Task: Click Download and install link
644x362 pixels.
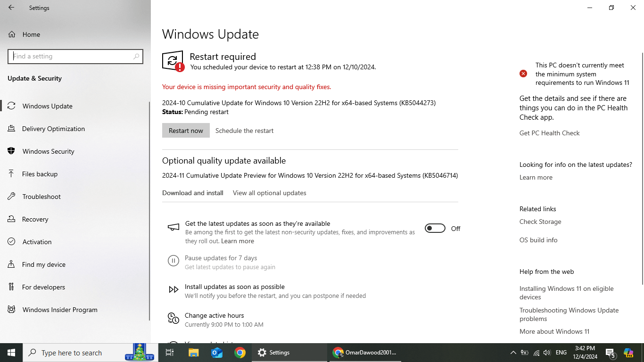Action: coord(193,193)
